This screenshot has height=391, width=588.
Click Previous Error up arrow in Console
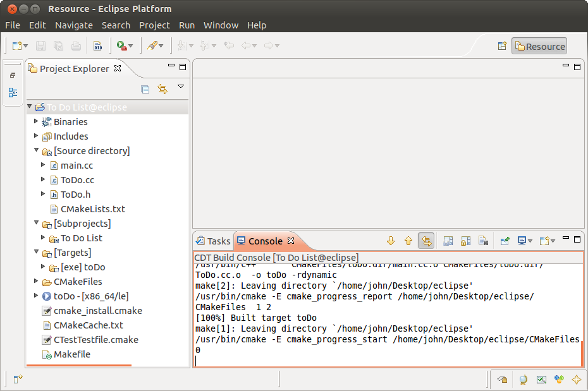click(x=408, y=241)
